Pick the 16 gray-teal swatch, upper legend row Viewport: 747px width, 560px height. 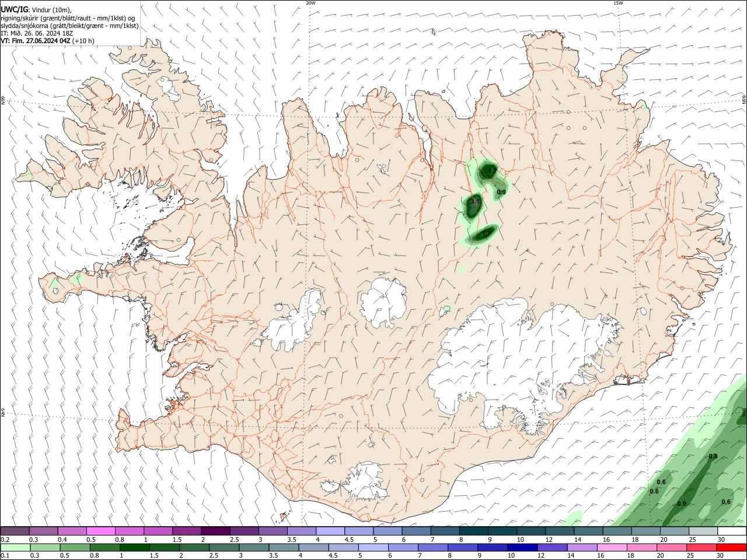(617, 531)
